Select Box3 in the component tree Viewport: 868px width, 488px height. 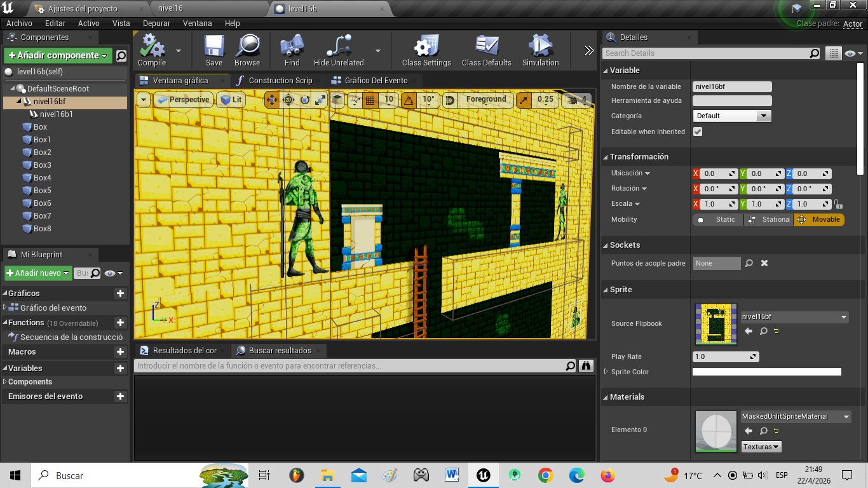point(42,165)
